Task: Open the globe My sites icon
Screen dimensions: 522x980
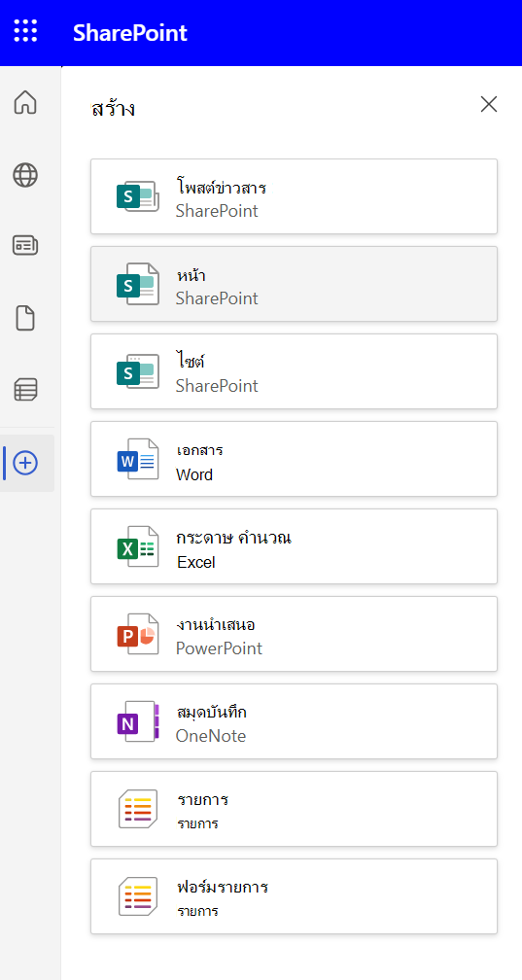Action: coord(25,175)
